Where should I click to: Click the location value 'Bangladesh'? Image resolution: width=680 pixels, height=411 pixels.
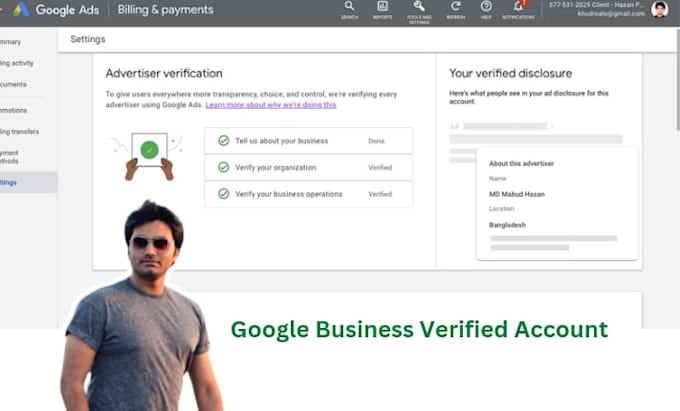tap(507, 225)
